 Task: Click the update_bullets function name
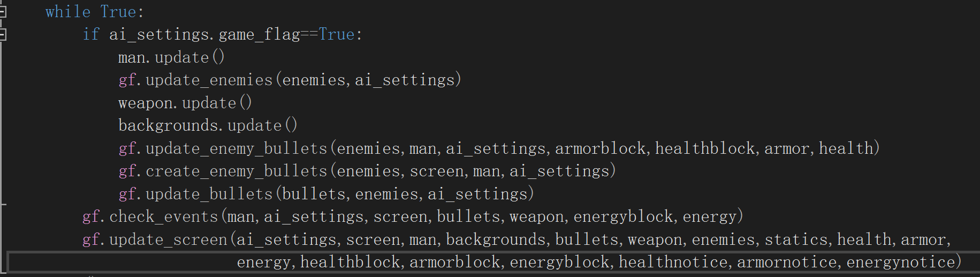(209, 194)
